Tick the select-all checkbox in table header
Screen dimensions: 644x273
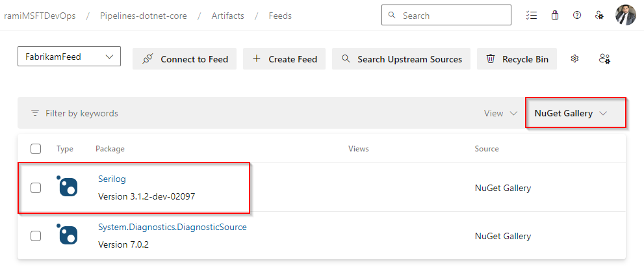(36, 149)
